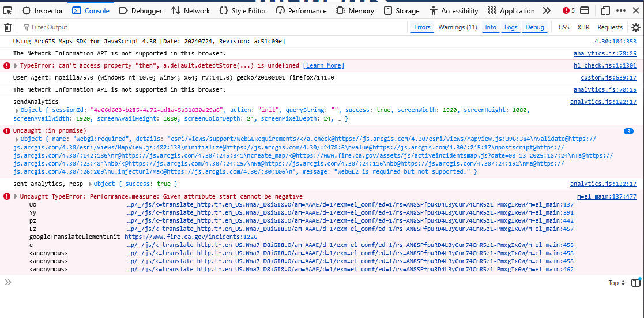Click the split console dock icon
The image size is (644, 318).
click(x=585, y=10)
